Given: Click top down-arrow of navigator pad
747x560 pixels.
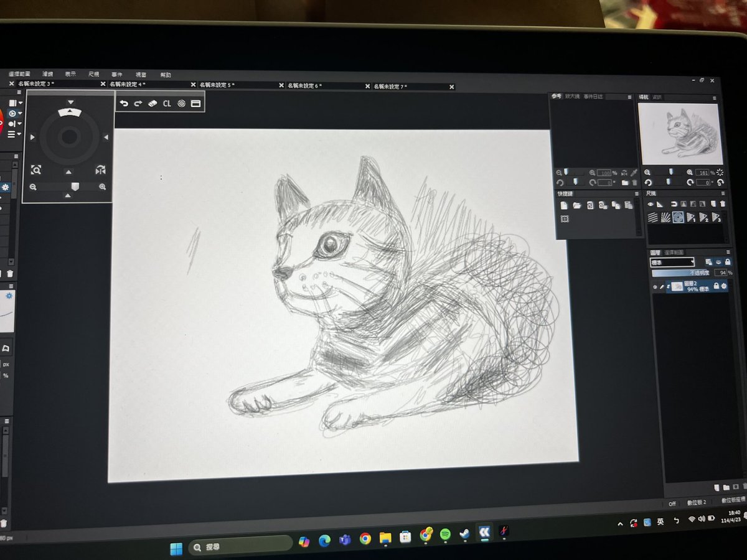Looking at the screenshot, I should tap(70, 102).
